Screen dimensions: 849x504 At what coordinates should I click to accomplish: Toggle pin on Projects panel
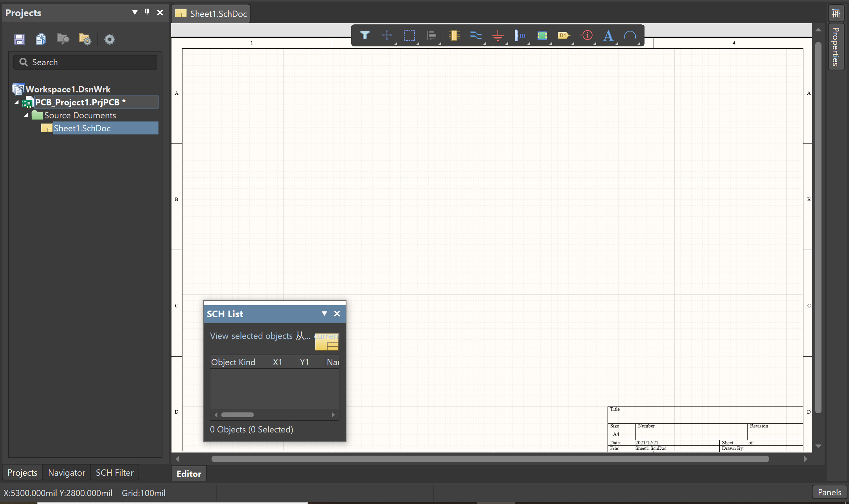pyautogui.click(x=147, y=12)
